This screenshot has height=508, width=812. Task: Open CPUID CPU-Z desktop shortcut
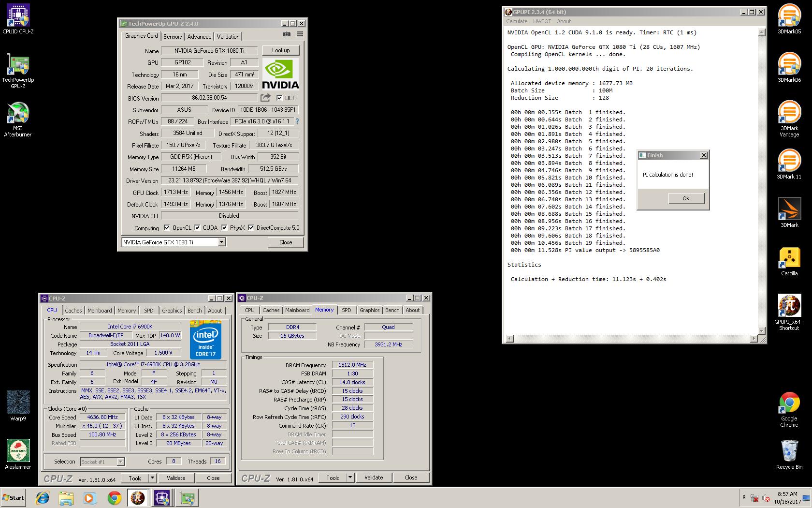[18, 19]
